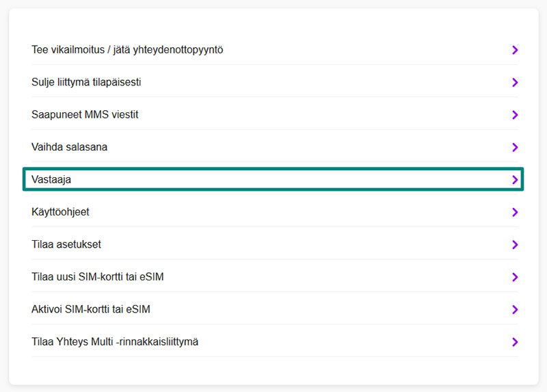Select Saapuneet MMS viestit
The image size is (547, 392).
point(85,115)
